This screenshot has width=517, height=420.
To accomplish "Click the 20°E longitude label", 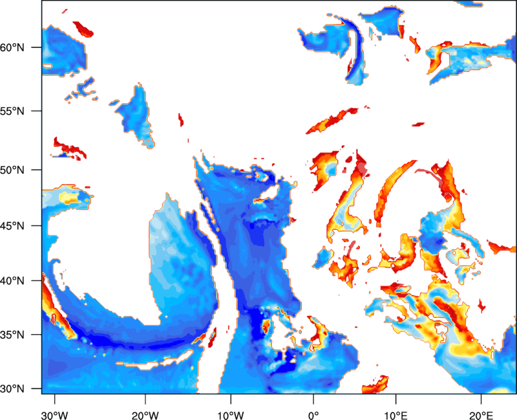I will pyautogui.click(x=481, y=415).
